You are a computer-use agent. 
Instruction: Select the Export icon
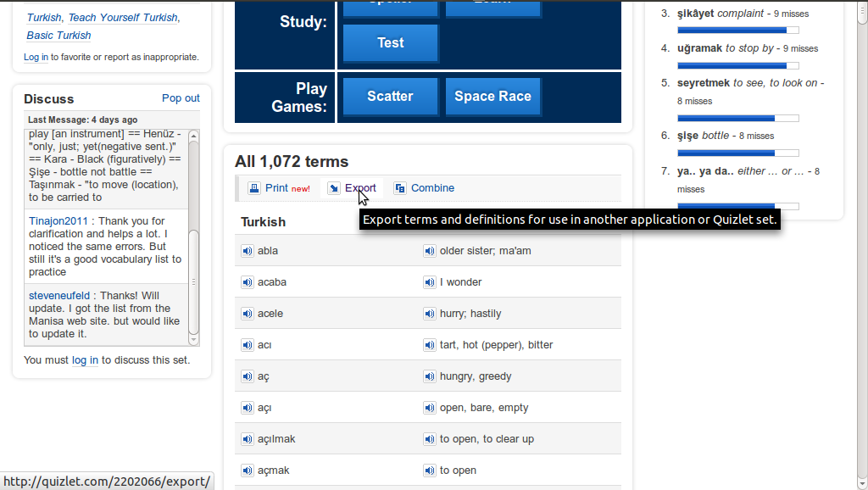333,187
